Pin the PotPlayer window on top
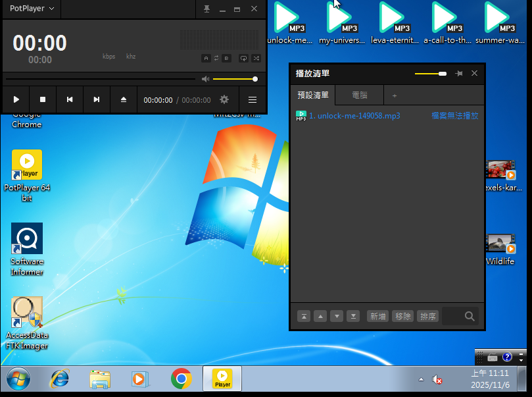Viewport: 532px width, 397px height. pos(206,9)
